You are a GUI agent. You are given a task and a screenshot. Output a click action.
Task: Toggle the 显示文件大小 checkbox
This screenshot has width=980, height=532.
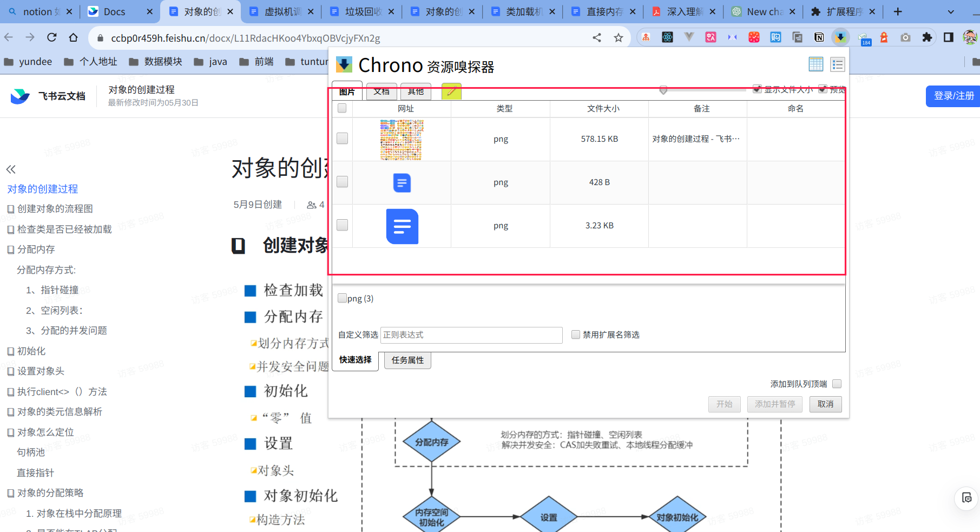pyautogui.click(x=757, y=89)
